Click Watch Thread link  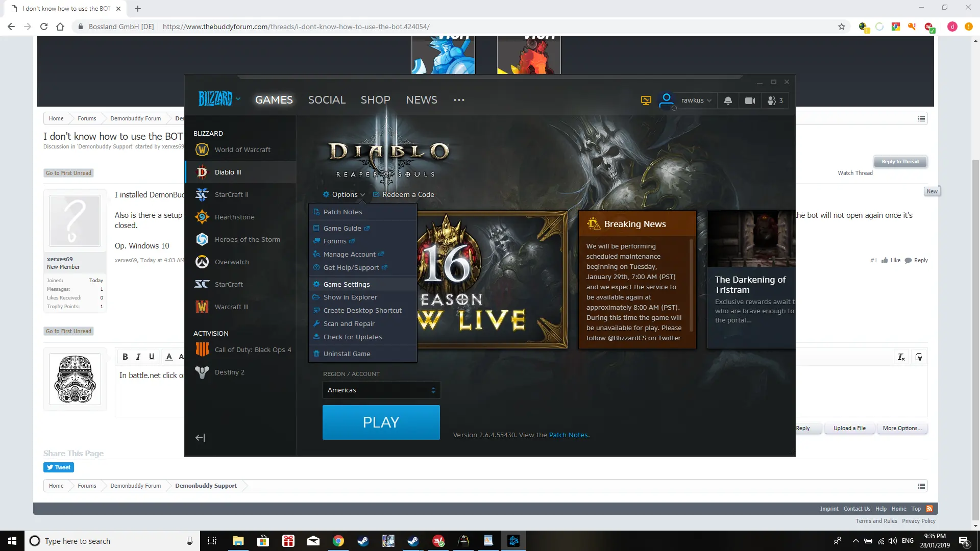855,173
